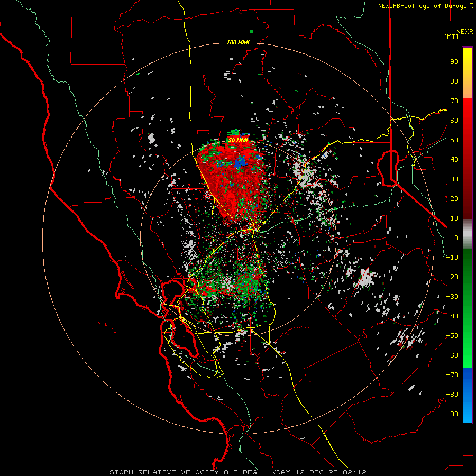
Task: Click the positive 90 scale value
Action: [x=454, y=62]
